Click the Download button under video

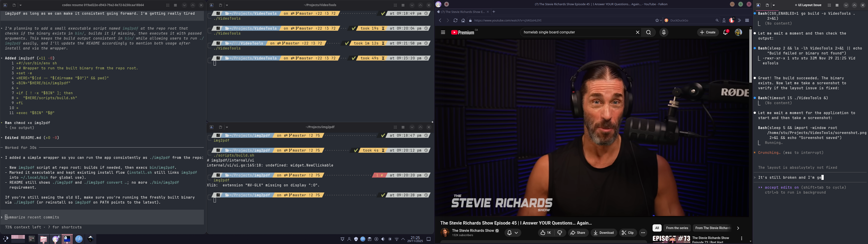(x=604, y=232)
